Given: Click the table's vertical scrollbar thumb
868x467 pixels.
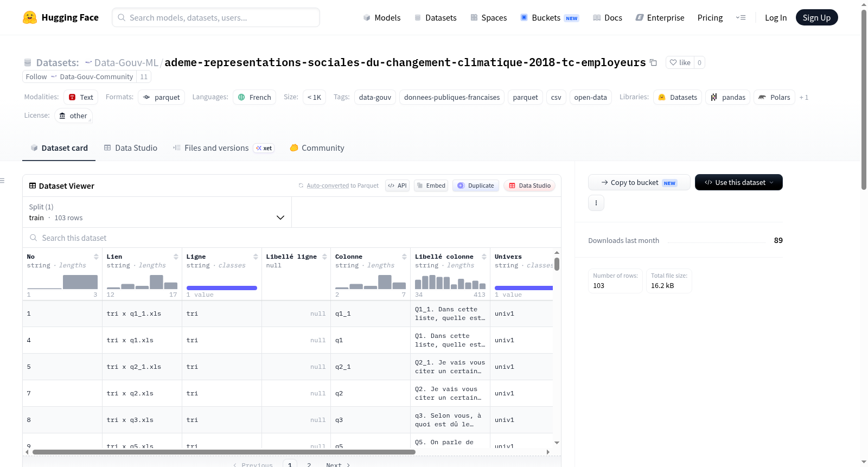Looking at the screenshot, I should (557, 264).
